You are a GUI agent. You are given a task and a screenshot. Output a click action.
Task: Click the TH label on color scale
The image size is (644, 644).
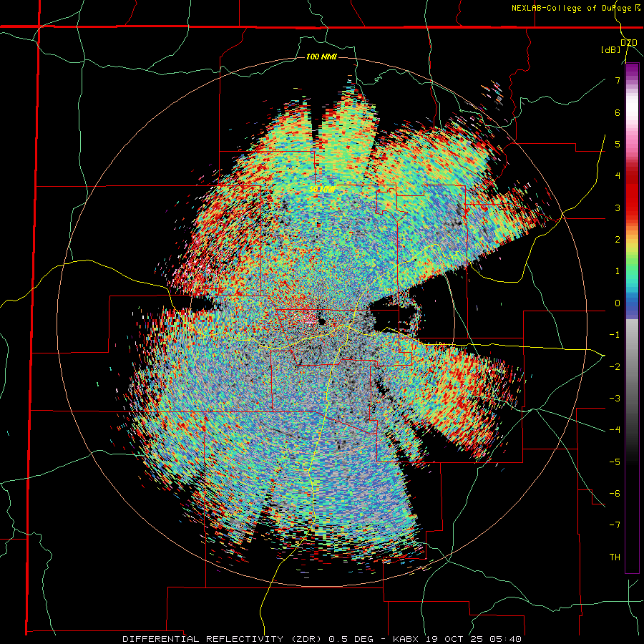pyautogui.click(x=615, y=557)
